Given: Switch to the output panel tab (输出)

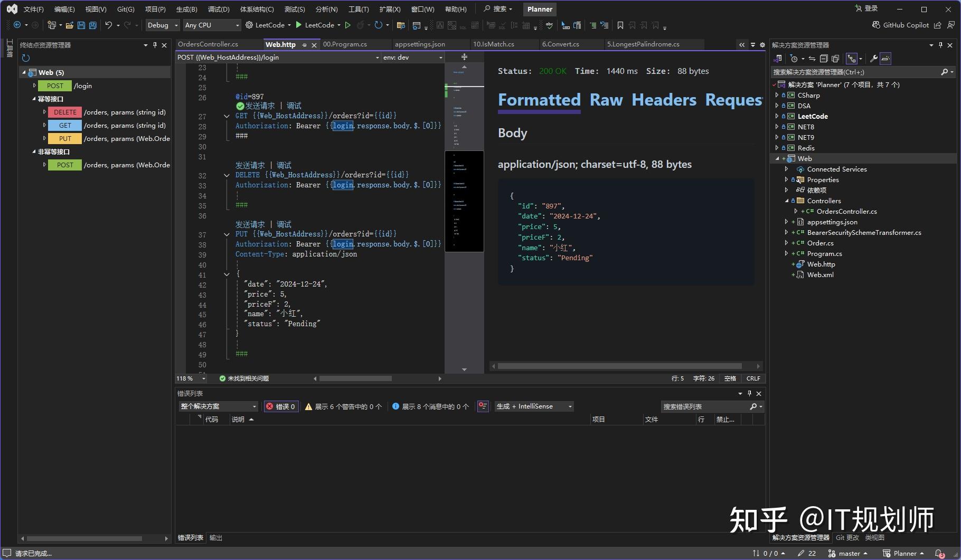Looking at the screenshot, I should (216, 537).
